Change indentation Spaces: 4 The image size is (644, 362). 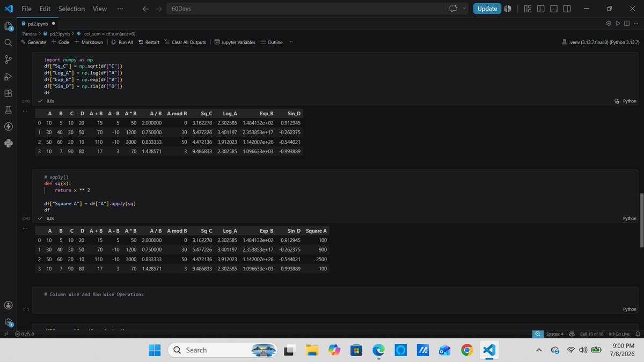554,334
